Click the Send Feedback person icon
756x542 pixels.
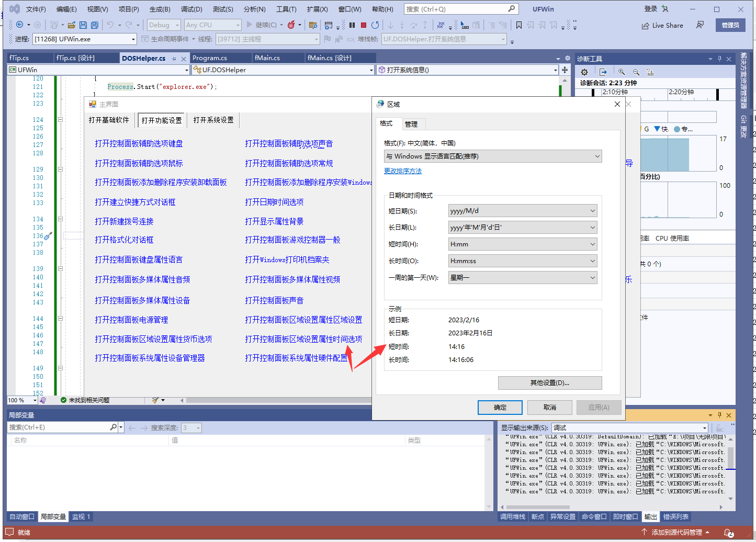tap(700, 25)
